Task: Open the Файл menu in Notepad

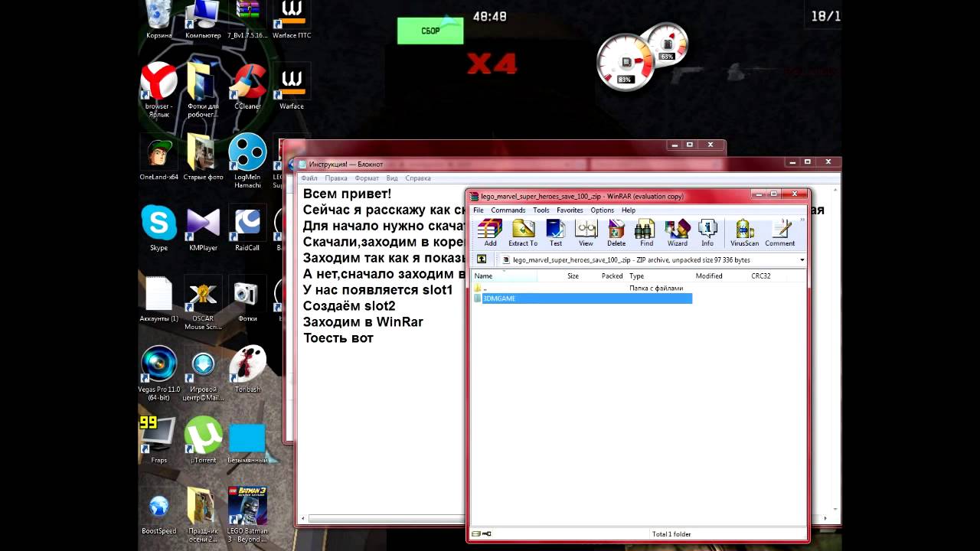Action: pos(309,178)
